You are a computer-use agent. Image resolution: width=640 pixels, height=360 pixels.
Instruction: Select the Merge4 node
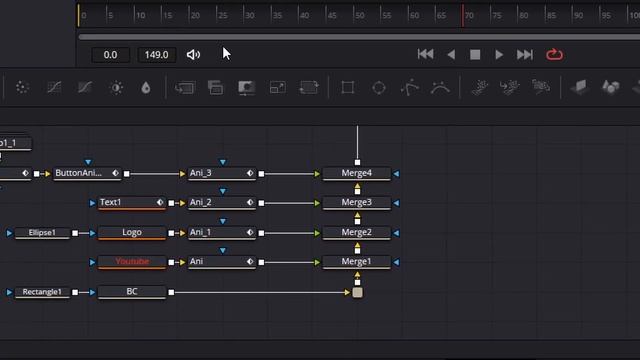click(356, 173)
